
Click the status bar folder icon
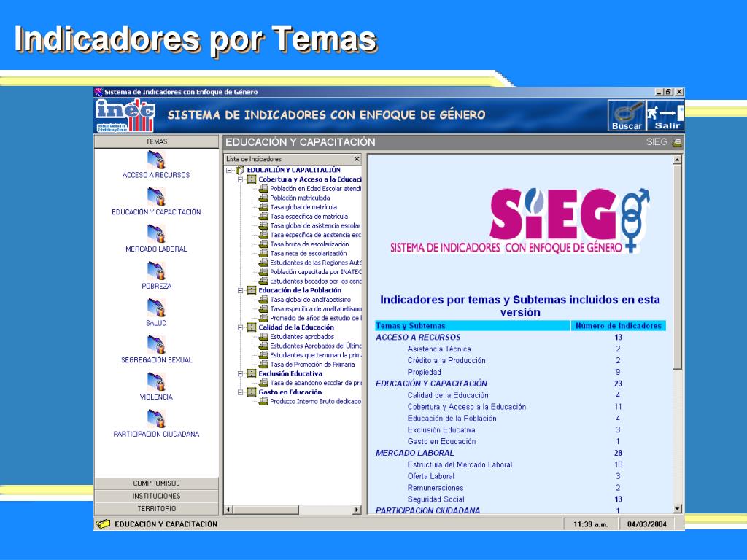point(102,524)
